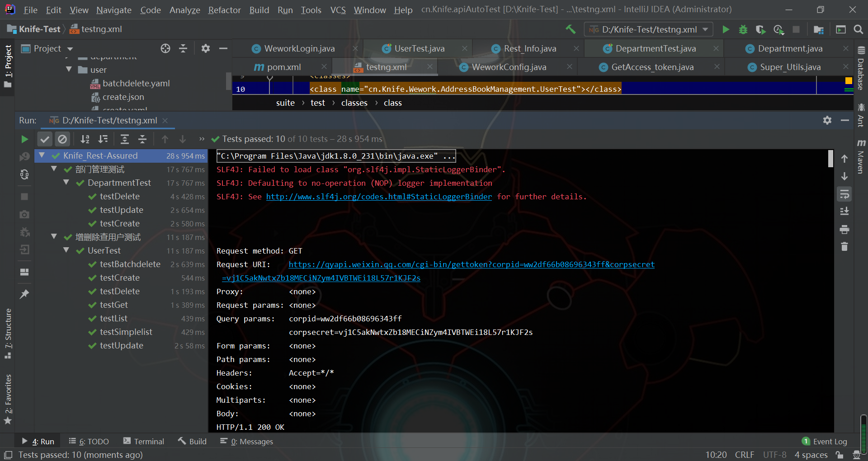Click Expand All icon in test toolbar
Screen dimensions: 868x461
[x=125, y=139]
